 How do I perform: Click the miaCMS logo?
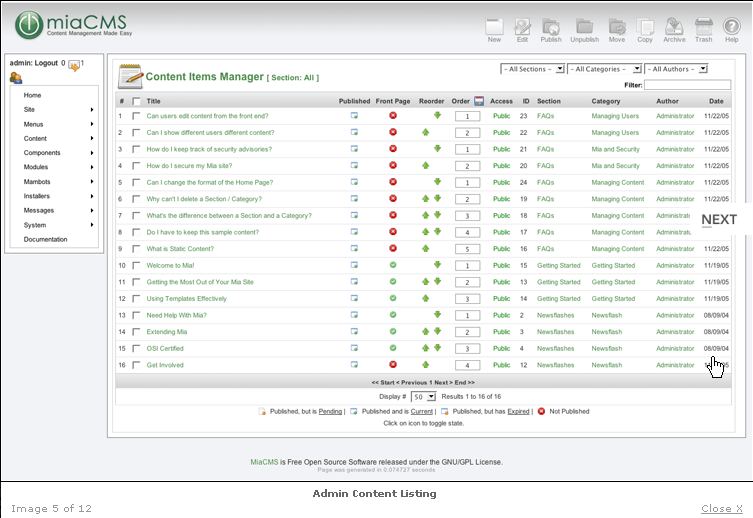(73, 25)
